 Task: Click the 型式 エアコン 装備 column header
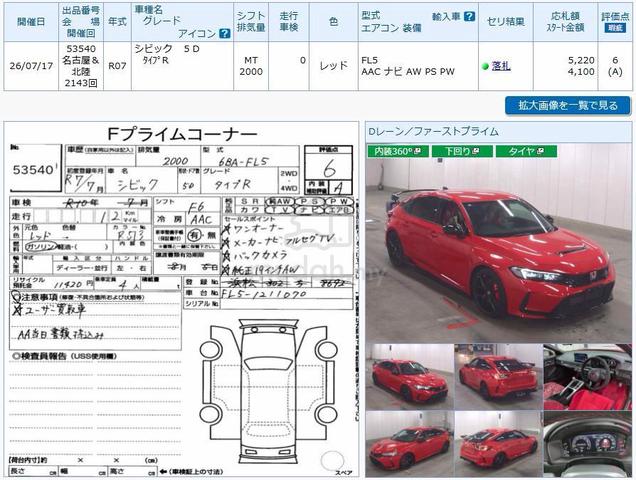point(418,22)
